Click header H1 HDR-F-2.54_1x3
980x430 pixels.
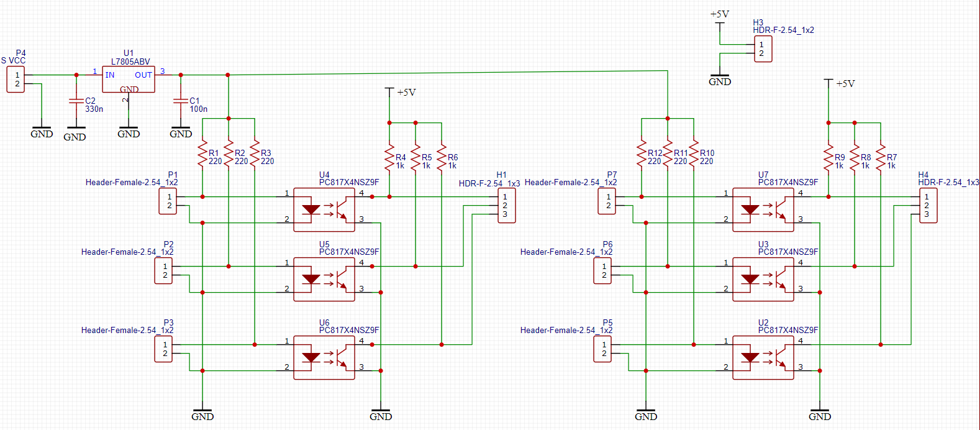click(507, 206)
